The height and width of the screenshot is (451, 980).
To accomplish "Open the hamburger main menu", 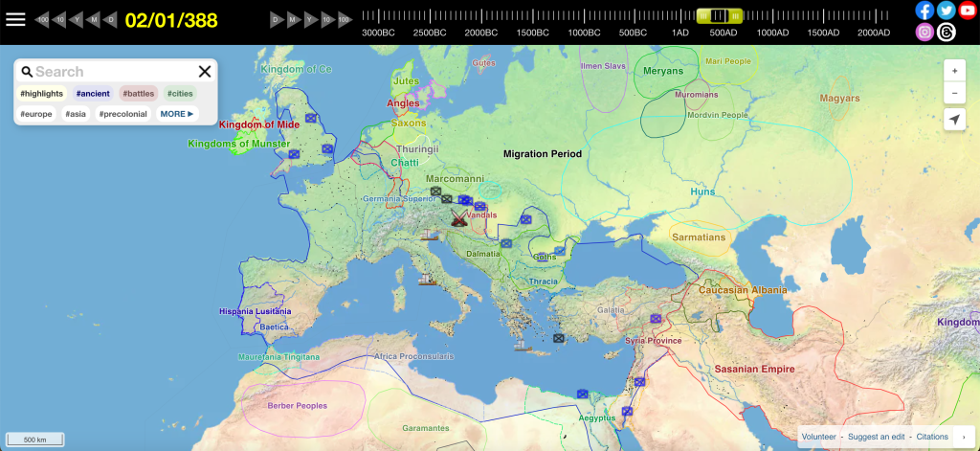I will click(x=16, y=19).
